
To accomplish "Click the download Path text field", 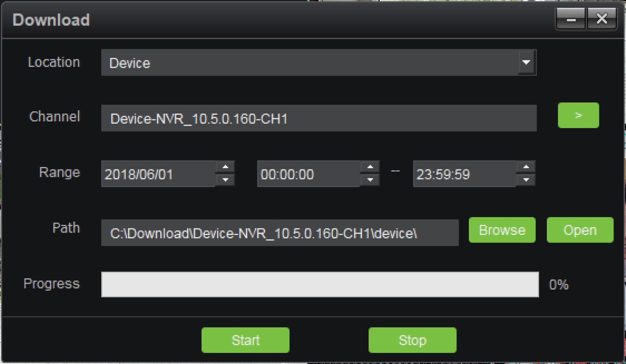I will coord(279,233).
